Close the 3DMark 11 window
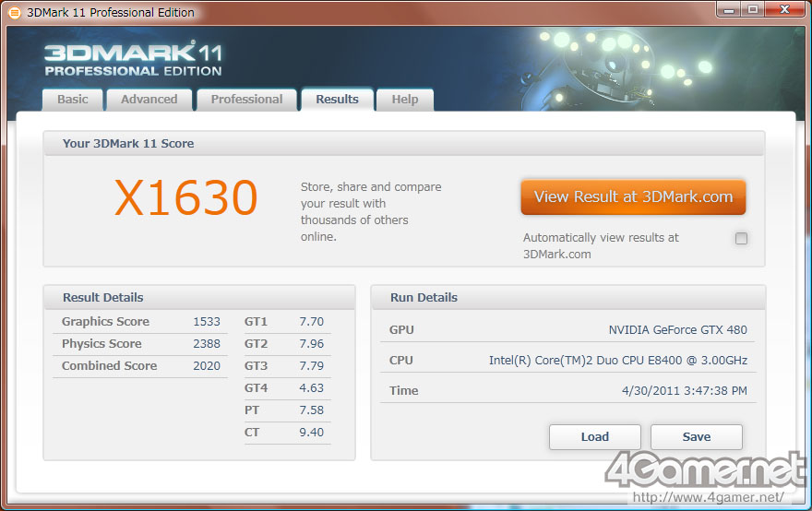 (x=784, y=9)
